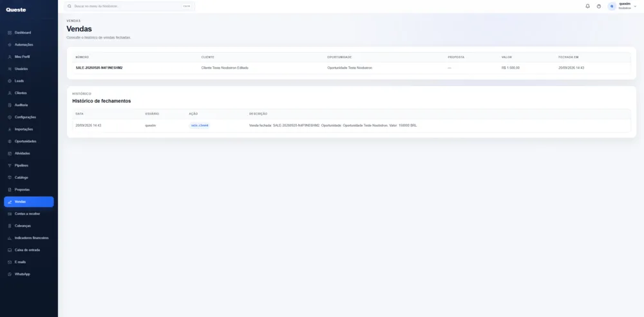Click the Automações sidebar icon
Image resolution: width=644 pixels, height=317 pixels.
tap(10, 45)
